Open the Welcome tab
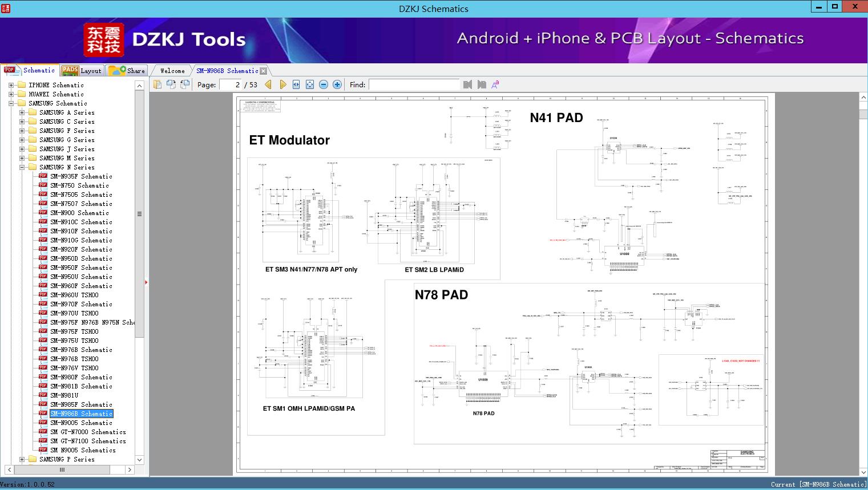The width and height of the screenshot is (868, 490). point(172,71)
